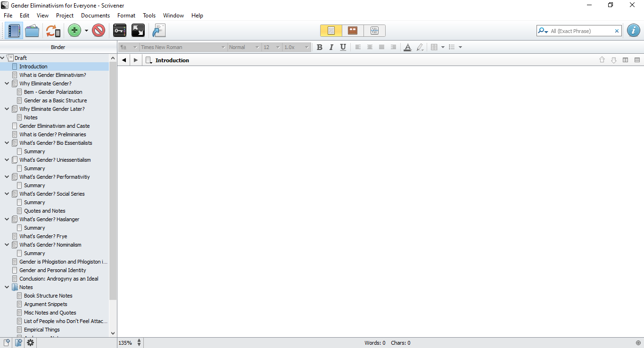Click add new folder icon in binder footer
This screenshot has height=348, width=644.
[18, 343]
